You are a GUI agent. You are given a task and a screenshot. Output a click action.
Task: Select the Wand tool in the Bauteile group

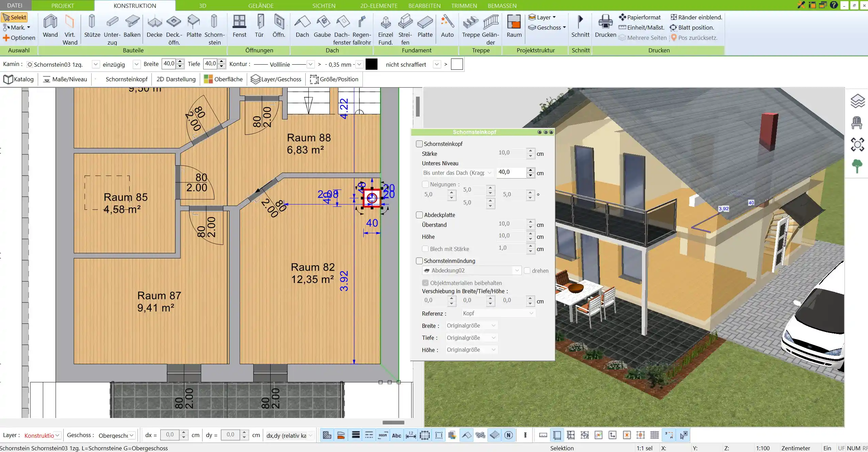50,27
